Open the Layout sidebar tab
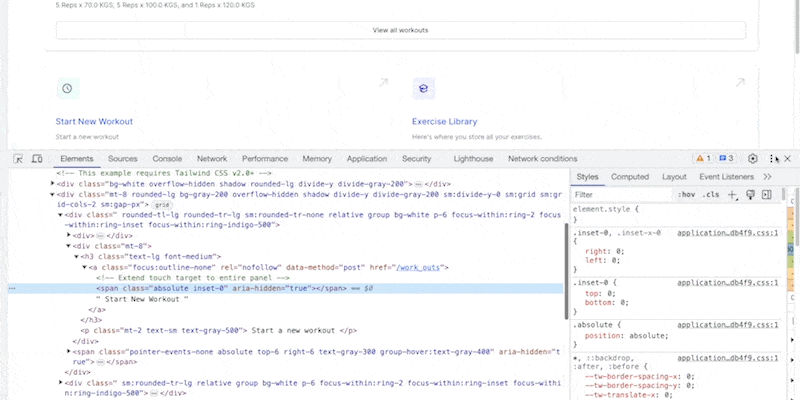Image resolution: width=800 pixels, height=400 pixels. click(674, 177)
